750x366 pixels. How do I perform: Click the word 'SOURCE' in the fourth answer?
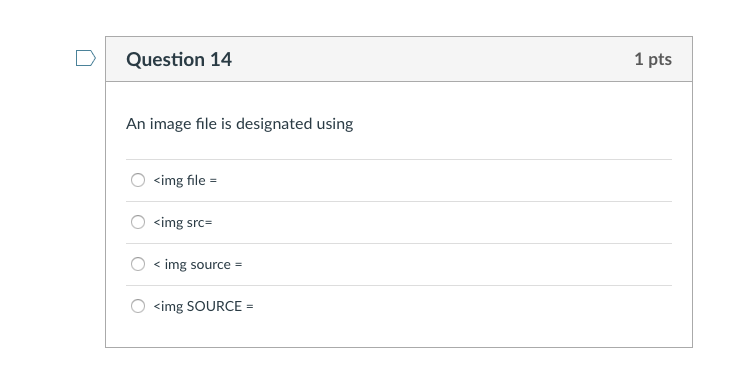(214, 306)
